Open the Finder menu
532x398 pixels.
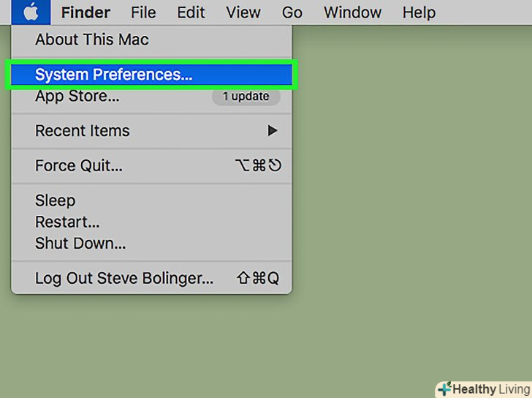[85, 12]
